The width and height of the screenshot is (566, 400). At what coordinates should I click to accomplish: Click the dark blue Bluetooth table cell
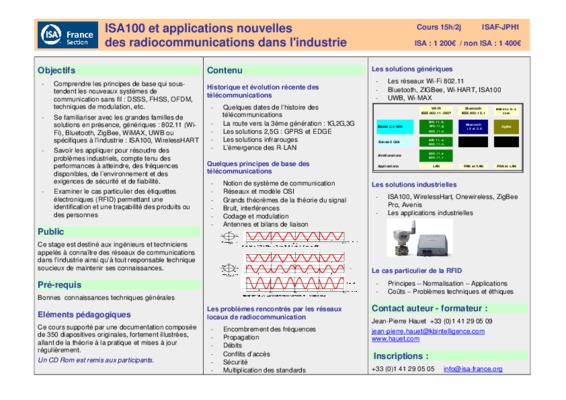(473, 127)
